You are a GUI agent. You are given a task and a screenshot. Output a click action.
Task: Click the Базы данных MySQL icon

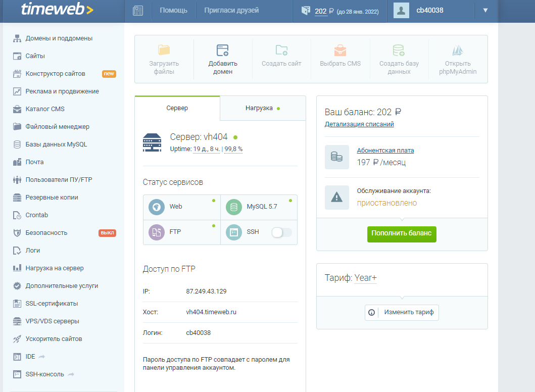click(x=17, y=144)
